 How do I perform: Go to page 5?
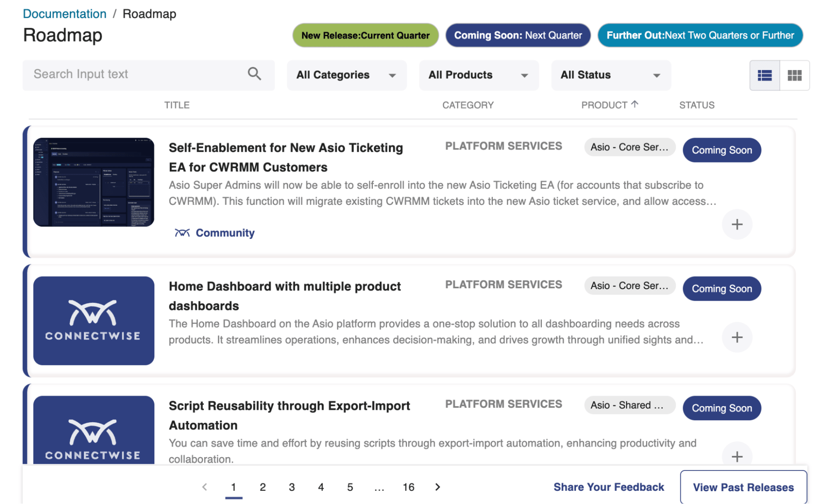(350, 487)
